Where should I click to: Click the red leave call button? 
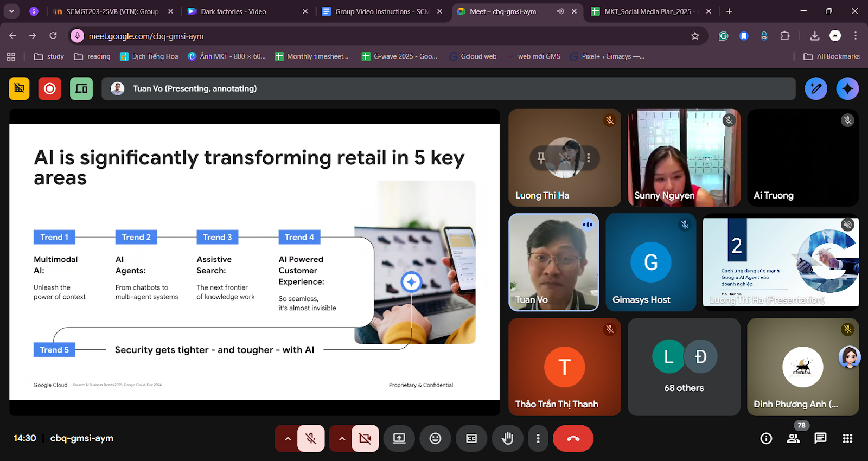click(x=573, y=438)
